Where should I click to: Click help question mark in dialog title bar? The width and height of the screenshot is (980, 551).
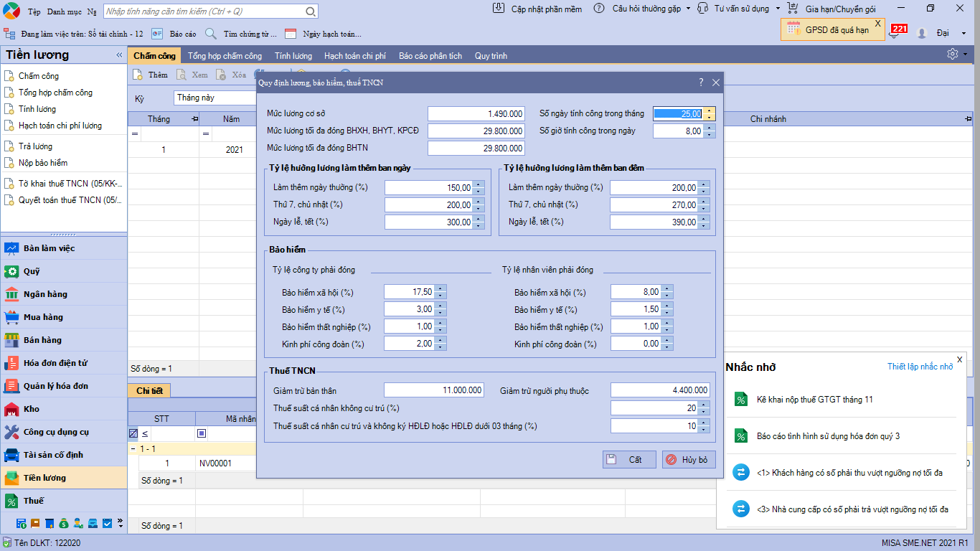(701, 83)
